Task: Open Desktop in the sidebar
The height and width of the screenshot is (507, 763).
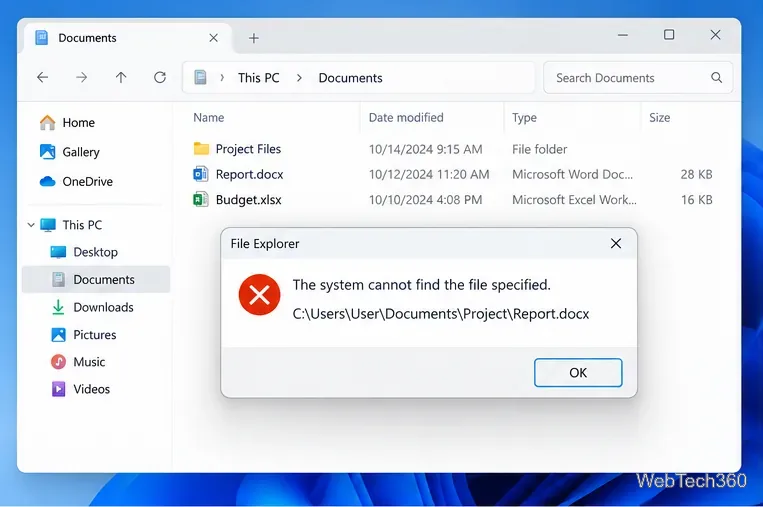Action: click(95, 252)
